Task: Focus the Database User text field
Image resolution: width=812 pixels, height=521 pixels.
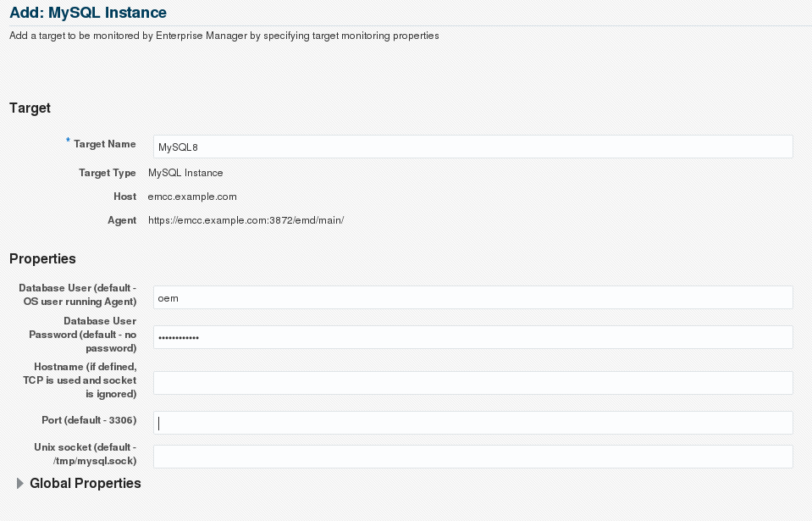Action: coord(472,297)
